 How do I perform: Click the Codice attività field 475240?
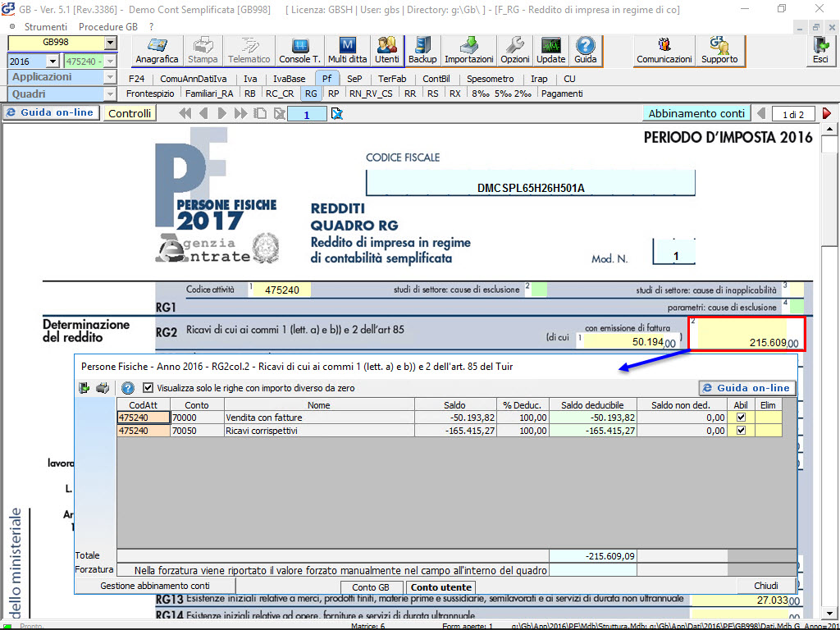pos(282,290)
